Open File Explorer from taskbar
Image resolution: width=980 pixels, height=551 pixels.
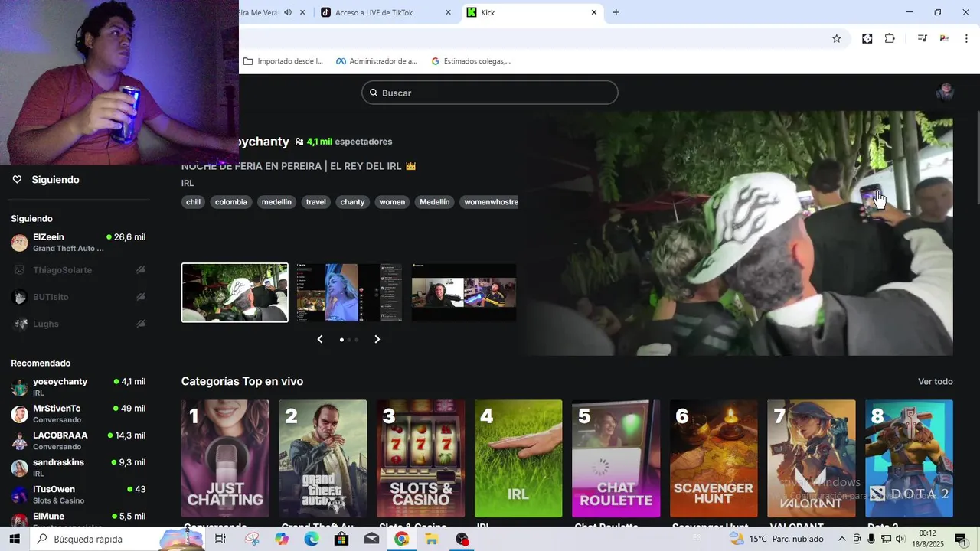point(432,539)
